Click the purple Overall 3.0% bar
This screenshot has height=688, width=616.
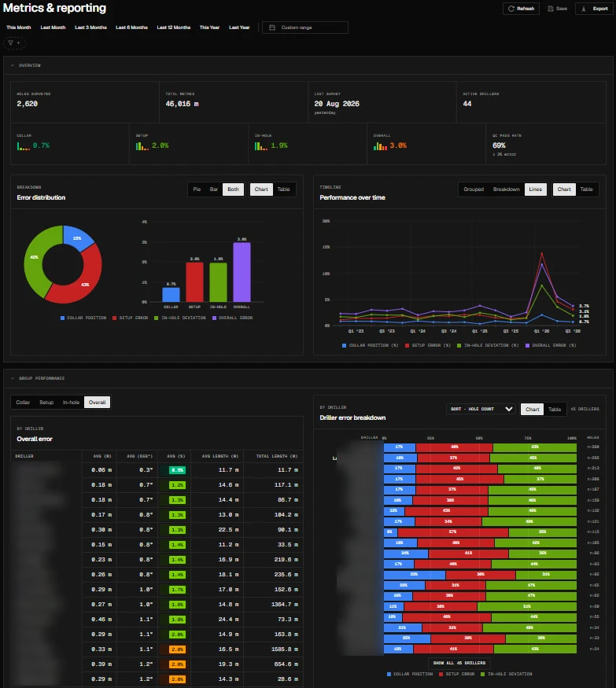coord(242,272)
